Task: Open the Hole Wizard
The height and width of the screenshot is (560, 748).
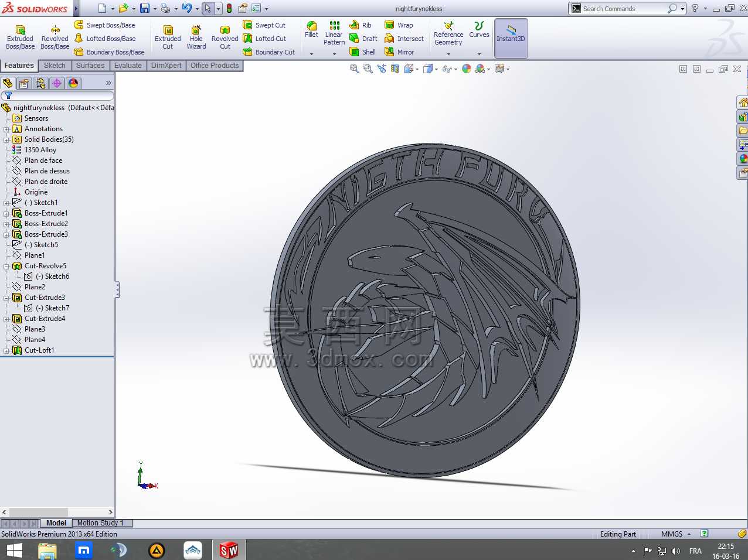Action: tap(196, 37)
